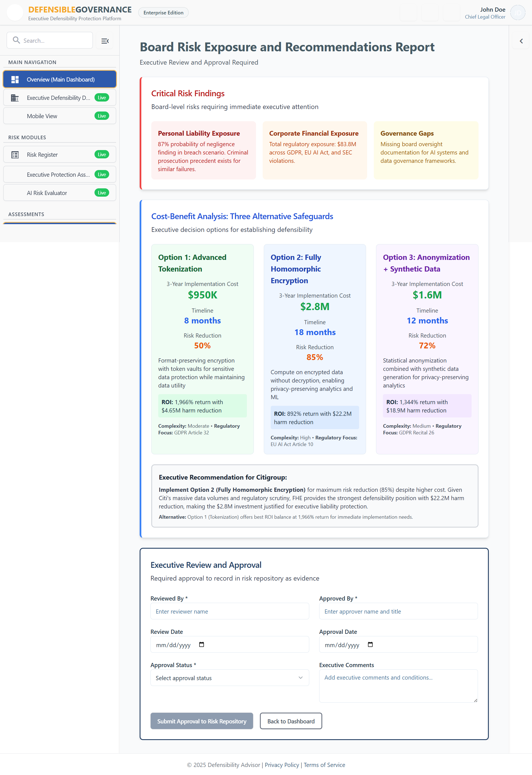Collapse the sidebar using the menu-collapse icon
Viewport: 532px width, 775px height.
click(x=105, y=40)
